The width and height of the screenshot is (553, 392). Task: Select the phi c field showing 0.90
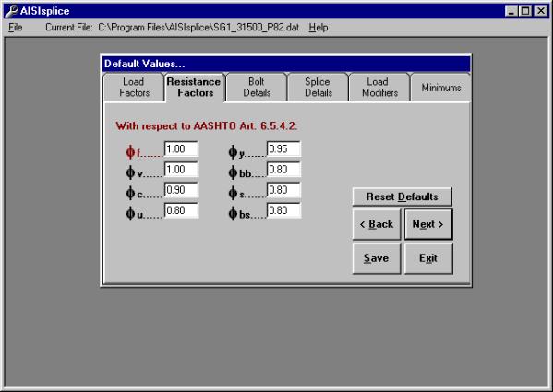[x=181, y=190]
